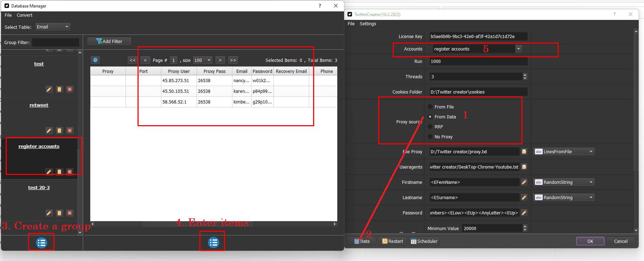The width and height of the screenshot is (644, 261).
Task: Open File menu in TwitterCreator
Action: [351, 23]
